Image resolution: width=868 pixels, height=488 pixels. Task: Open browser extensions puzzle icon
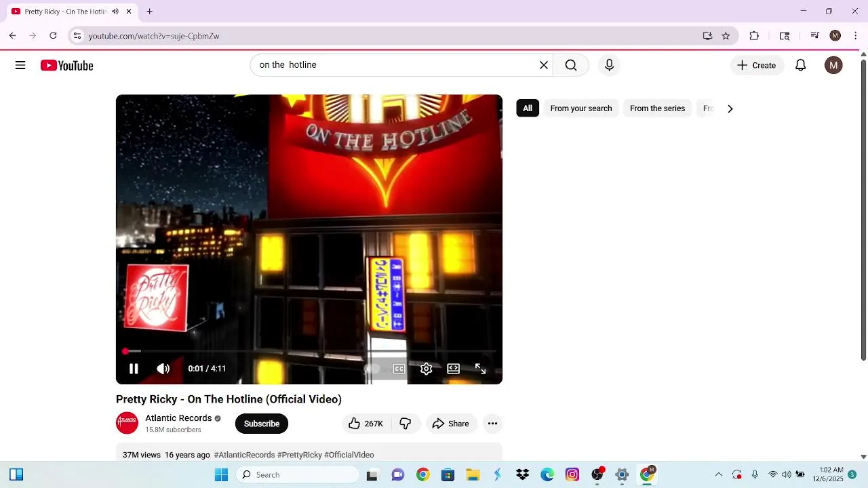754,36
